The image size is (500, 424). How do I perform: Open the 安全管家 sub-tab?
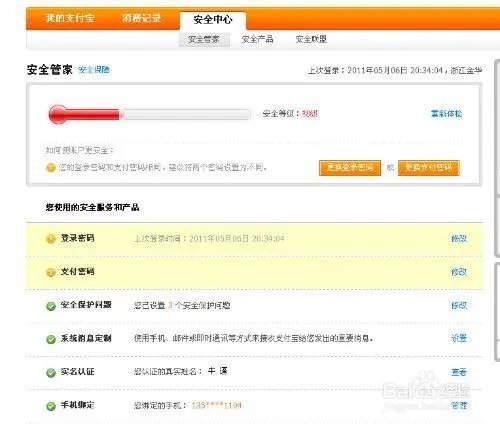pos(204,39)
